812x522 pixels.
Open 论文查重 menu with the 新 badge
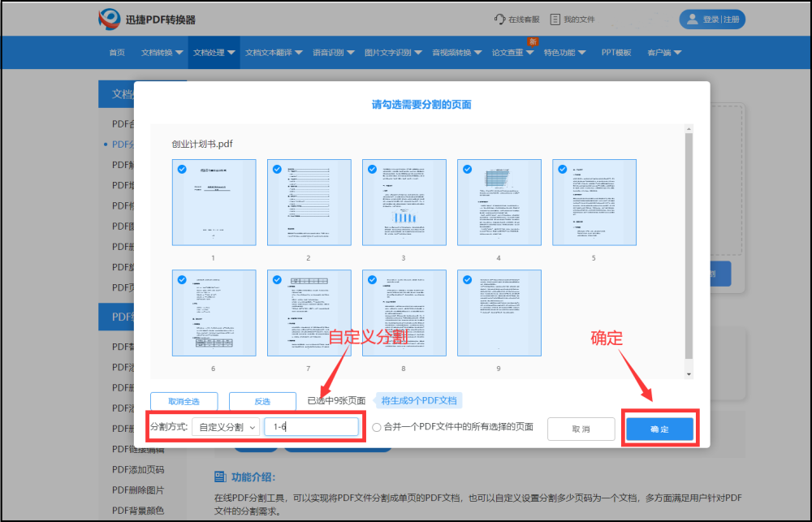509,50
